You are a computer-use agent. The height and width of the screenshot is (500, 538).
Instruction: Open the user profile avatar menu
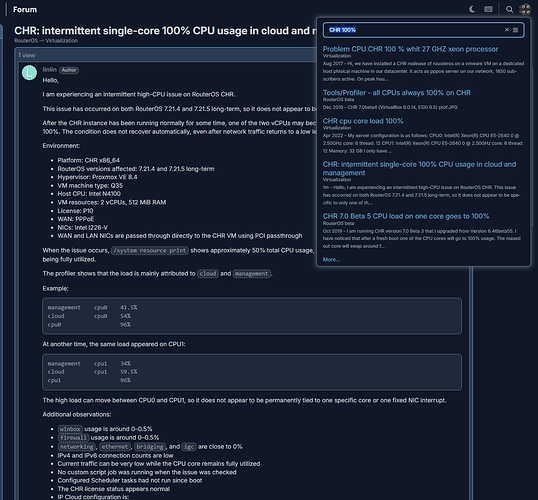(x=525, y=9)
